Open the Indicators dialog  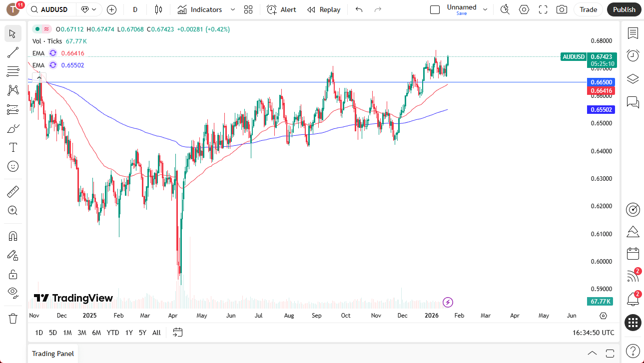point(200,9)
